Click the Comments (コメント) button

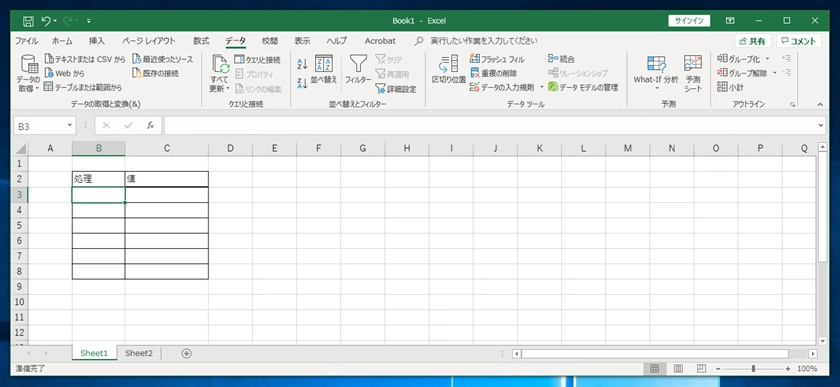(x=799, y=41)
